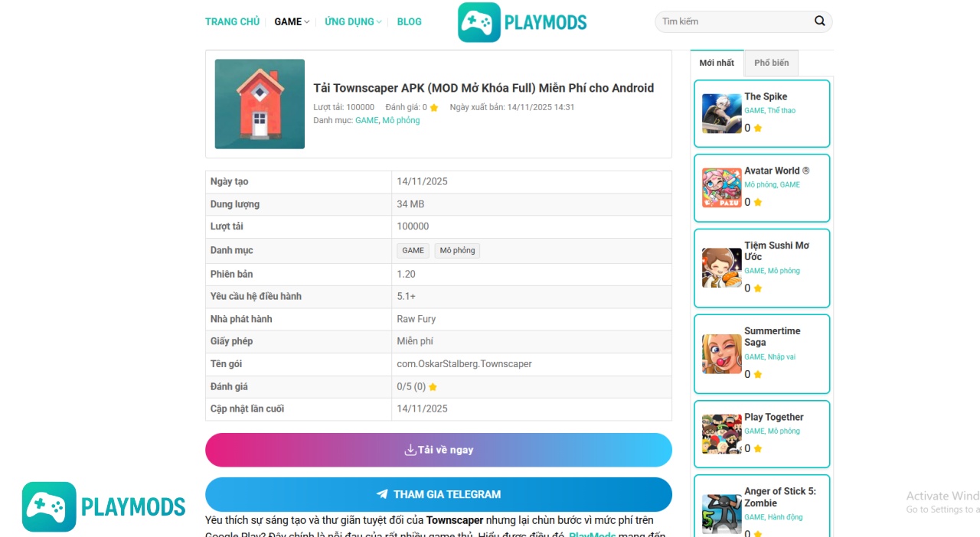Open Anger of Stick 5: Zombie link
This screenshot has width=980, height=537.
click(x=780, y=497)
